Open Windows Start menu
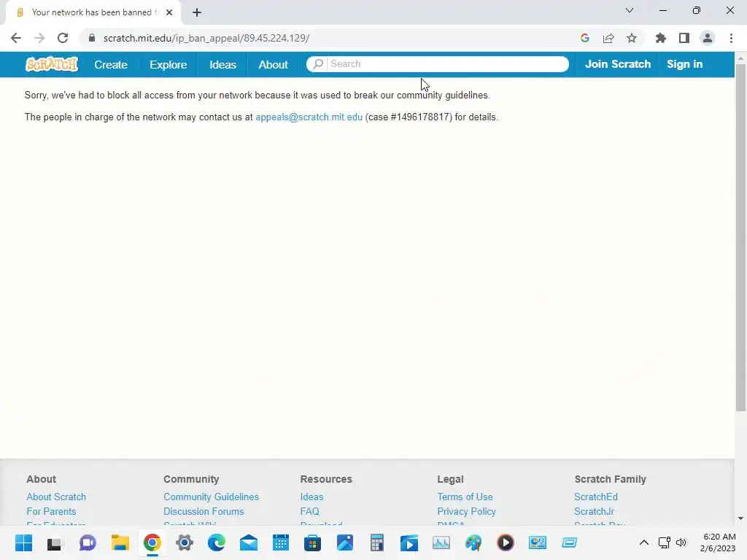The image size is (747, 560). click(23, 542)
